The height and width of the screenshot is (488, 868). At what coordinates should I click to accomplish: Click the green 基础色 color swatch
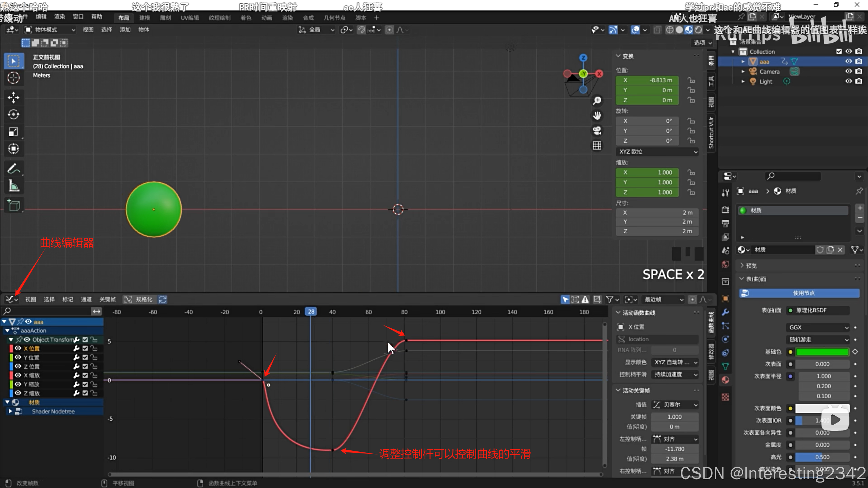822,352
